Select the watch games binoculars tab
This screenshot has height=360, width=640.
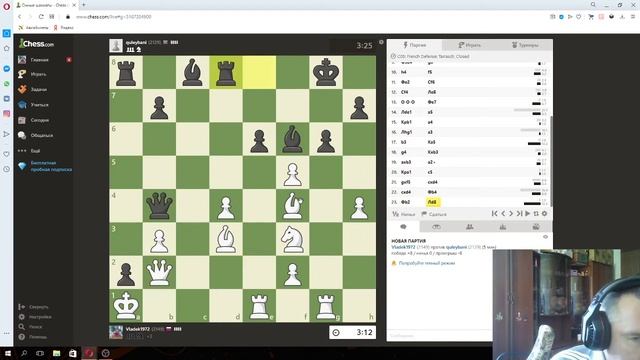coord(436,227)
